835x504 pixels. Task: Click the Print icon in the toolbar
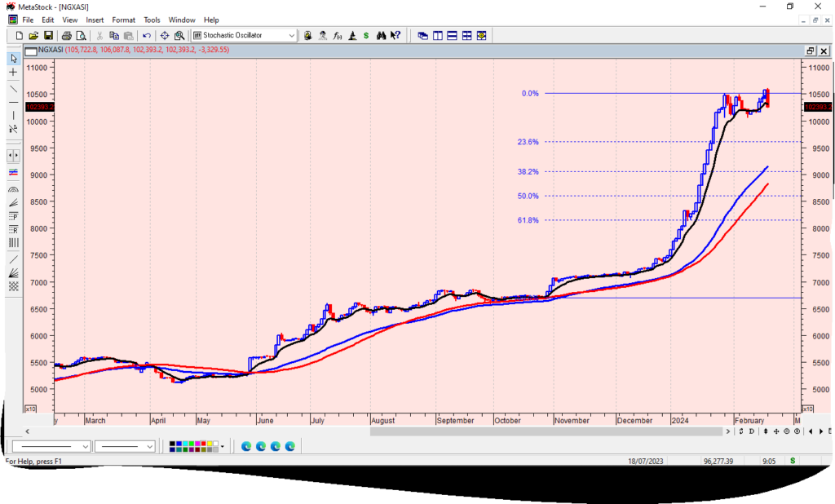click(x=67, y=36)
